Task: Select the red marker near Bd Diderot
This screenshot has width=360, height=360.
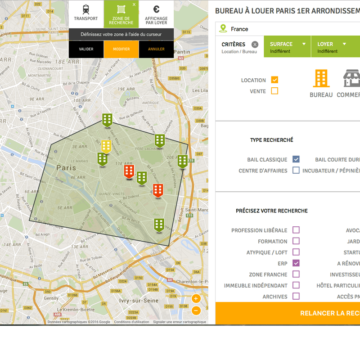Action: pyautogui.click(x=158, y=190)
